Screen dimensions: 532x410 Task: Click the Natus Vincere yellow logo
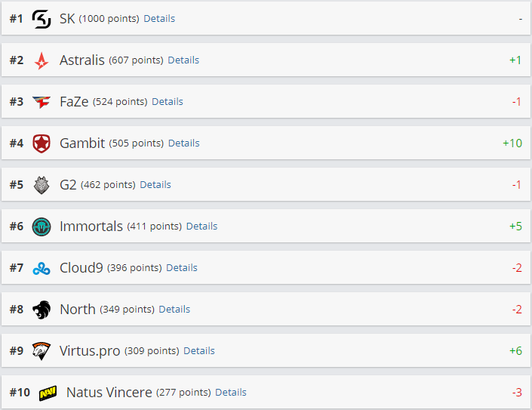[x=48, y=393]
